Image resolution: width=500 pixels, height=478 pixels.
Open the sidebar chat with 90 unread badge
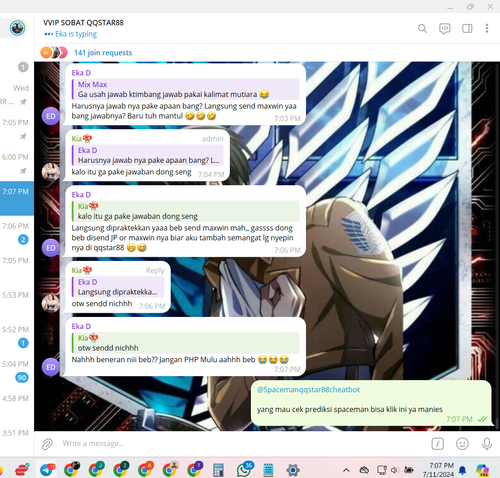(x=17, y=371)
